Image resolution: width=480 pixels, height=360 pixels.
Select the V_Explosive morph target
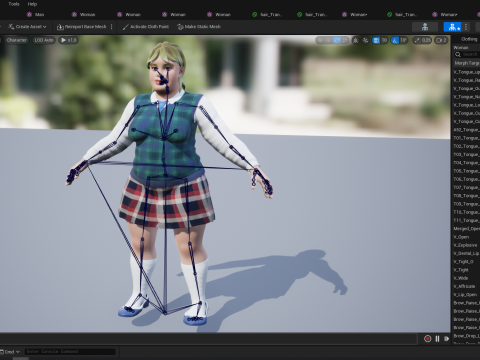click(x=466, y=245)
